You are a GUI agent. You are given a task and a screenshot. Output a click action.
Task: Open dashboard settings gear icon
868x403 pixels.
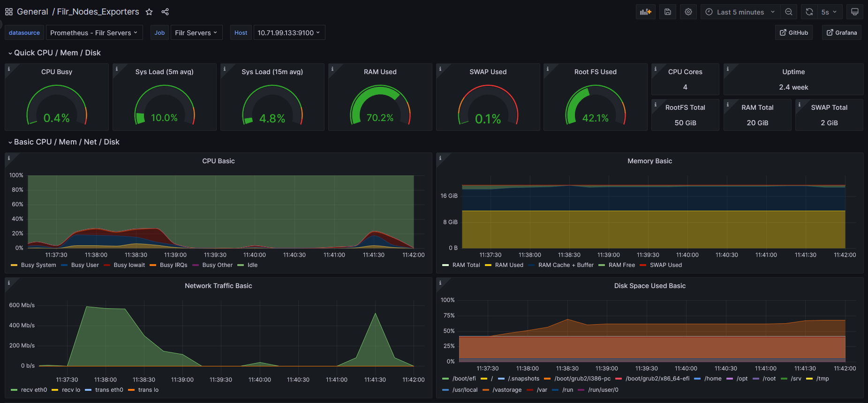[x=688, y=12]
